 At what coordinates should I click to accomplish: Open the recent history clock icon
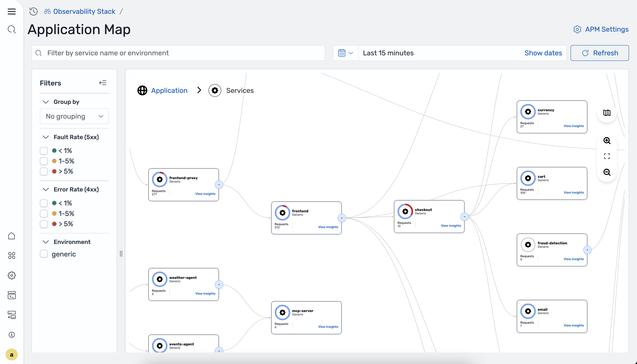(x=34, y=12)
